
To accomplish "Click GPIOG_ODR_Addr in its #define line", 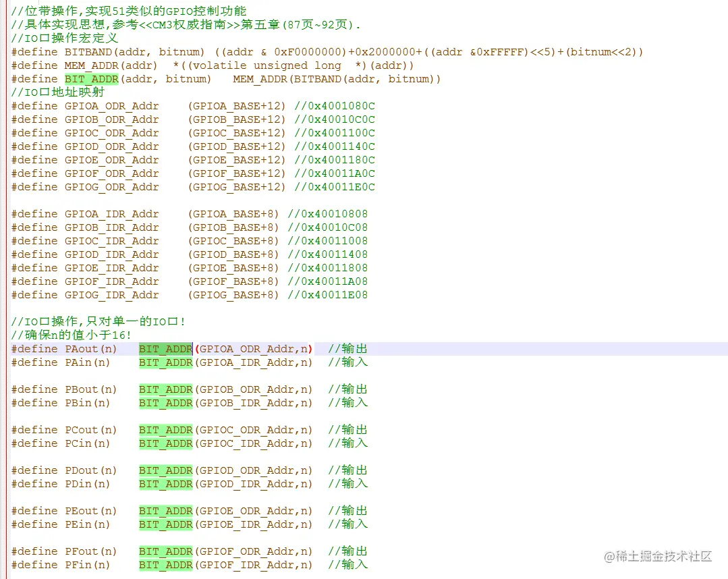I will (x=111, y=187).
